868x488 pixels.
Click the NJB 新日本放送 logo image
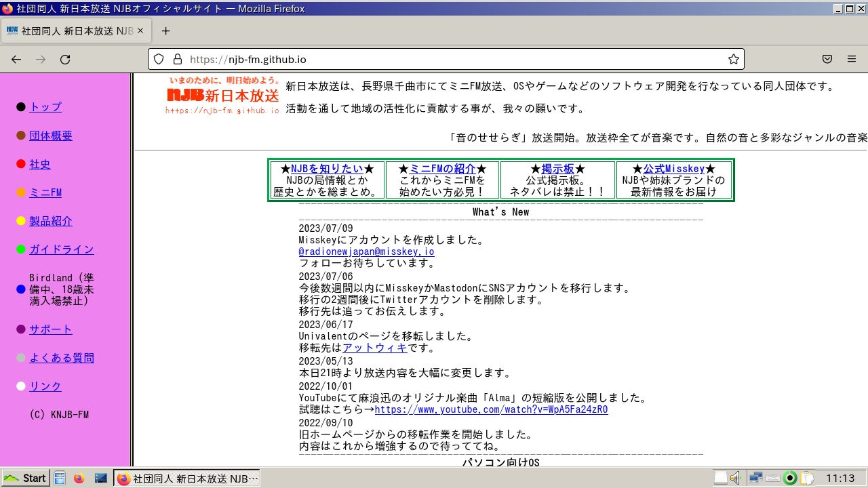click(223, 95)
